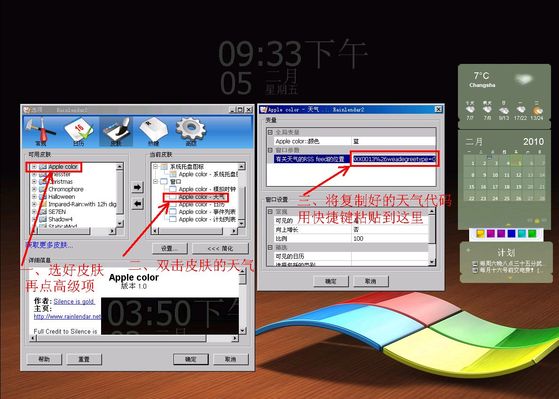Open the gear Advanced settings icon
This screenshot has height=399, width=559.
(191, 132)
